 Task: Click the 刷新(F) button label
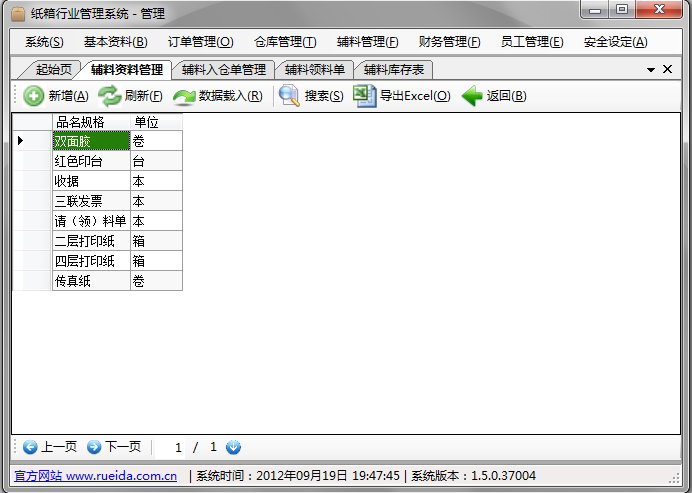coord(143,96)
